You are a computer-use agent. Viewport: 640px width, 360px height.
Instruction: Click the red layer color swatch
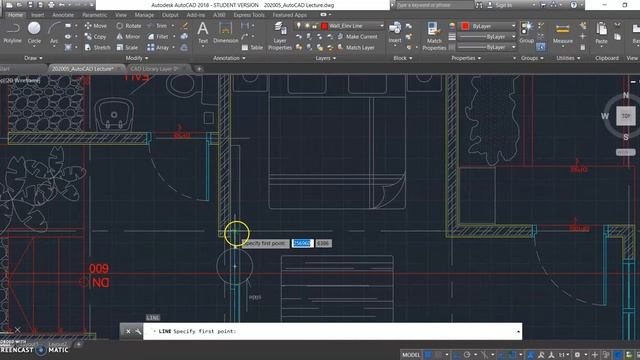point(324,26)
